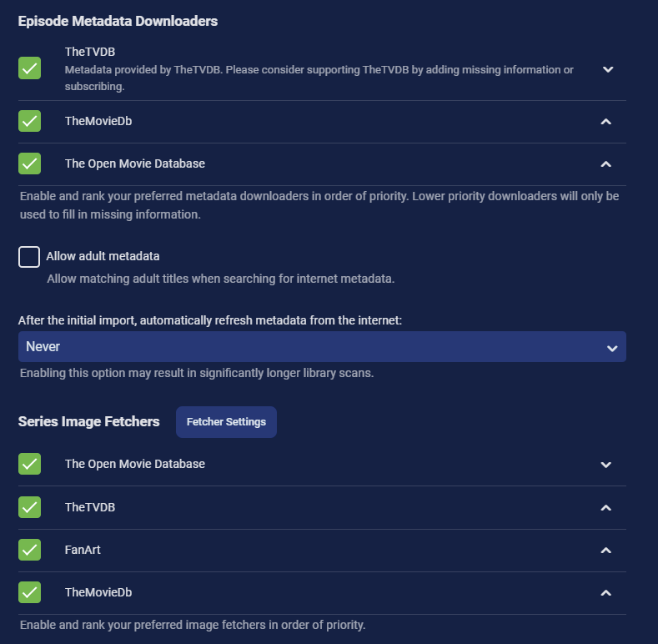The image size is (658, 644).
Task: Click the TheTVDB downloader description text
Action: tap(319, 78)
